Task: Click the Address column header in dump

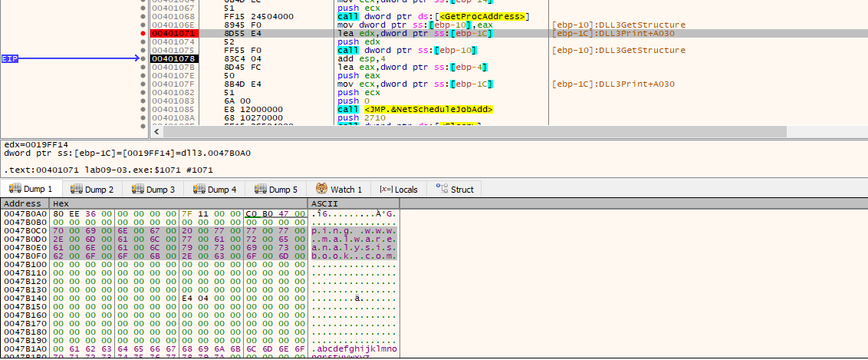Action: 23,203
